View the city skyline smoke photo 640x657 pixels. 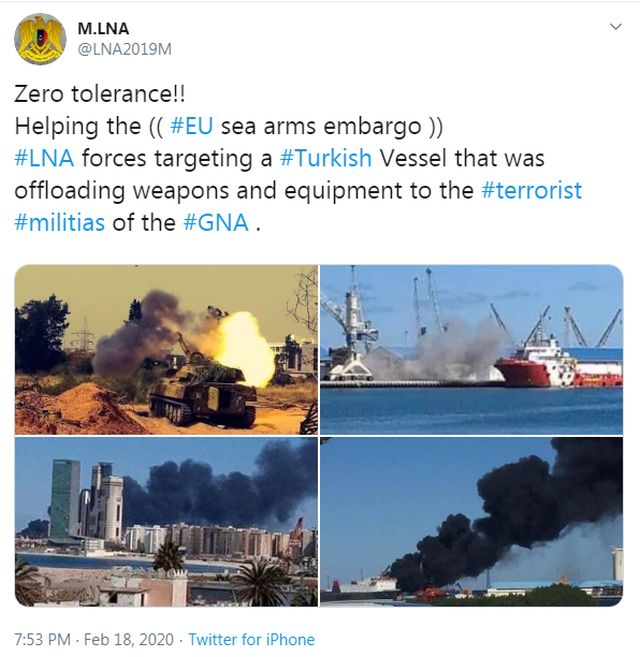pyautogui.click(x=166, y=522)
